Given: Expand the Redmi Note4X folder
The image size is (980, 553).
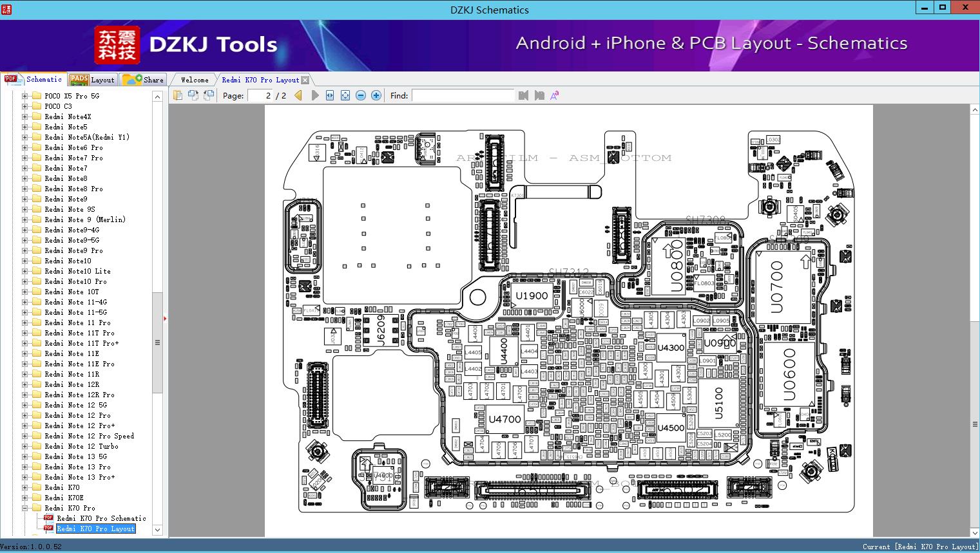Looking at the screenshot, I should pos(25,117).
